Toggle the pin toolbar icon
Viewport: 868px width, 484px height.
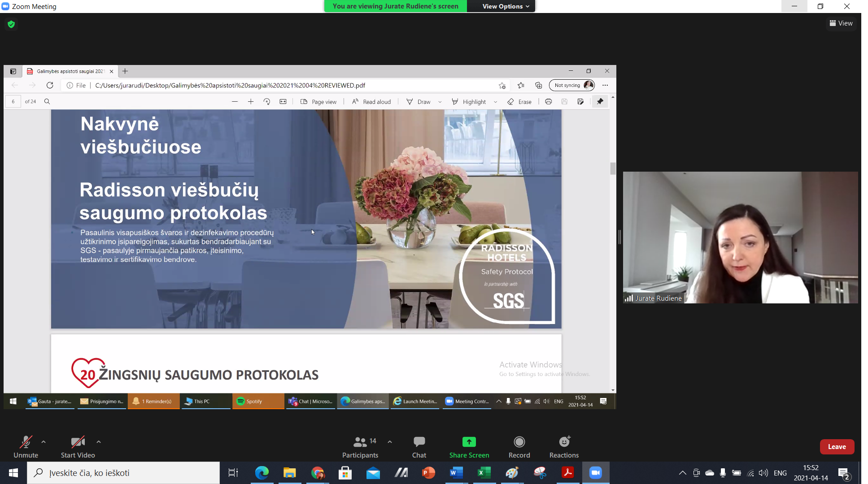(600, 102)
